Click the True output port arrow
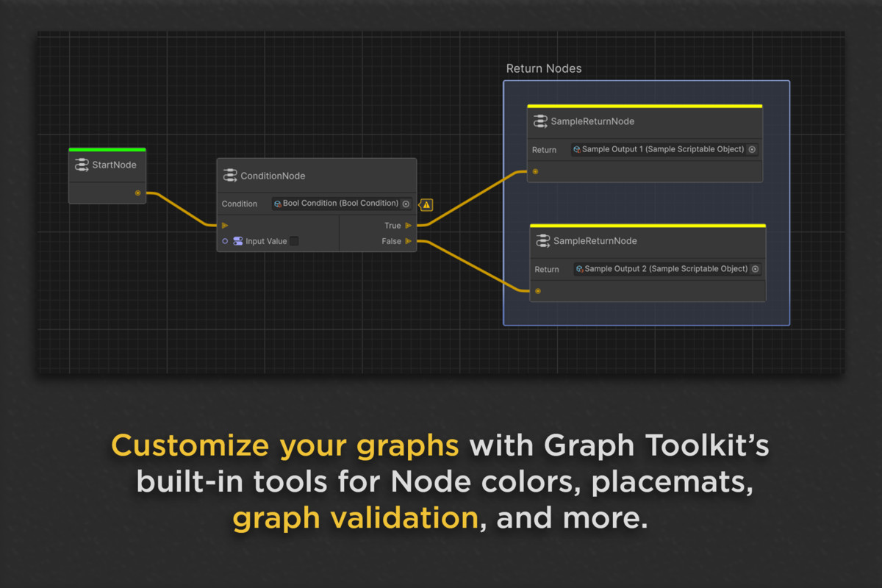 click(409, 226)
